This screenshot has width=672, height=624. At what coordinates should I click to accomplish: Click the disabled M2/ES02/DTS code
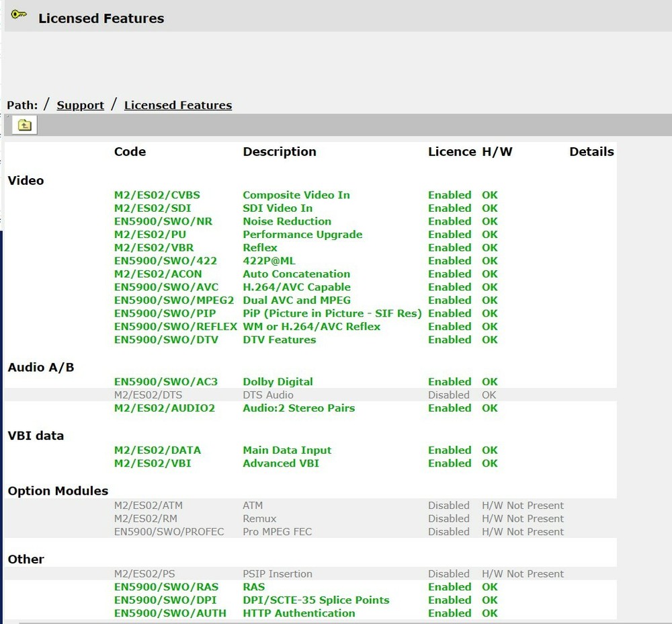click(x=149, y=395)
